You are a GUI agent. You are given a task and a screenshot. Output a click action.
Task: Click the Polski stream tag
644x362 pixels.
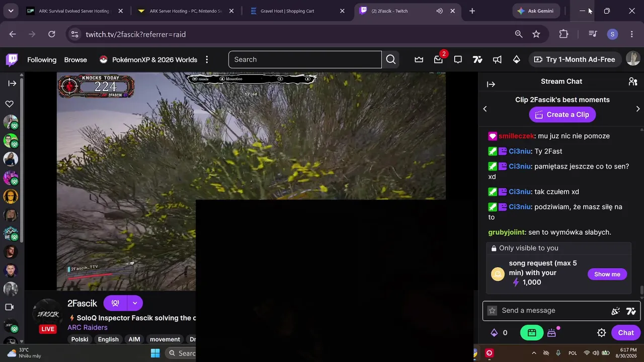click(80, 339)
